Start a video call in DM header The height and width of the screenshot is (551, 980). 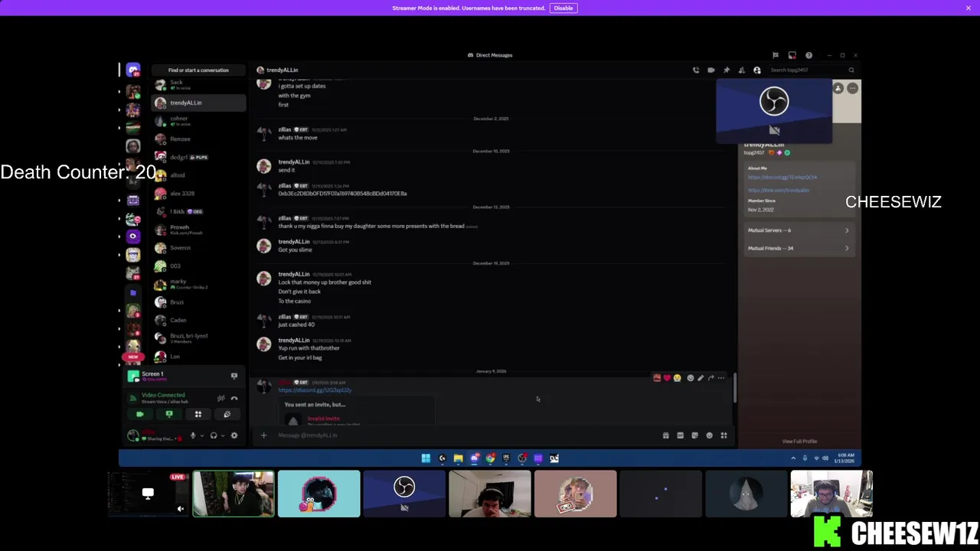[x=711, y=70]
